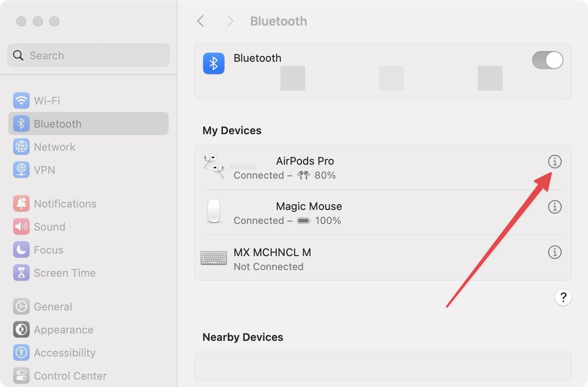Open Focus settings in sidebar
Screen dimensions: 588x387
(49, 250)
